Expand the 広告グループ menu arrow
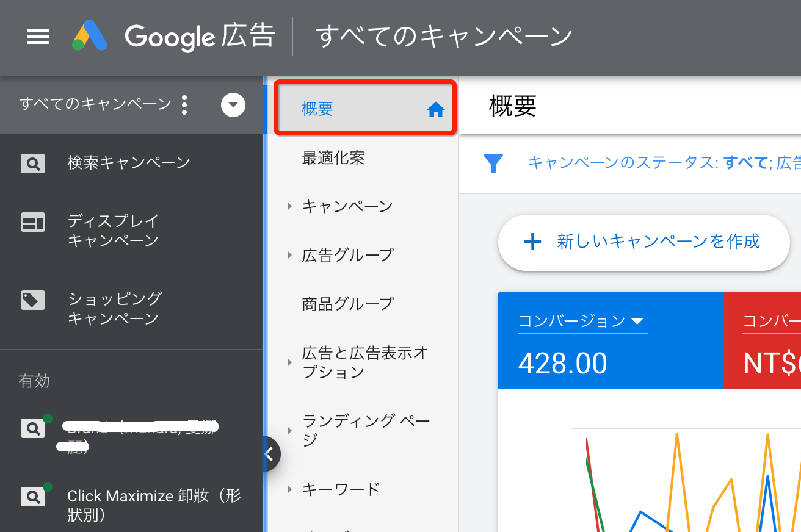Image resolution: width=801 pixels, height=532 pixels. [x=290, y=255]
